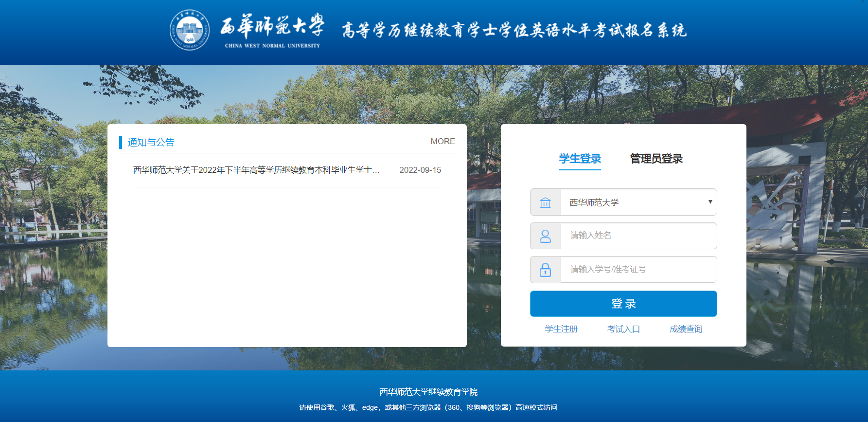The height and width of the screenshot is (422, 868).
Task: Open the 学生注册 registration link
Action: pyautogui.click(x=561, y=329)
